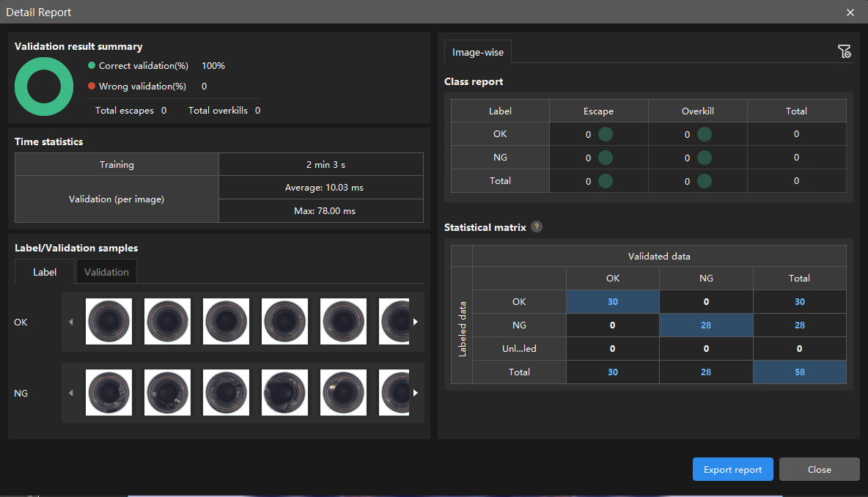Viewport: 868px width, 497px height.
Task: Click the green Overkill indicator in OK row
Action: [704, 134]
